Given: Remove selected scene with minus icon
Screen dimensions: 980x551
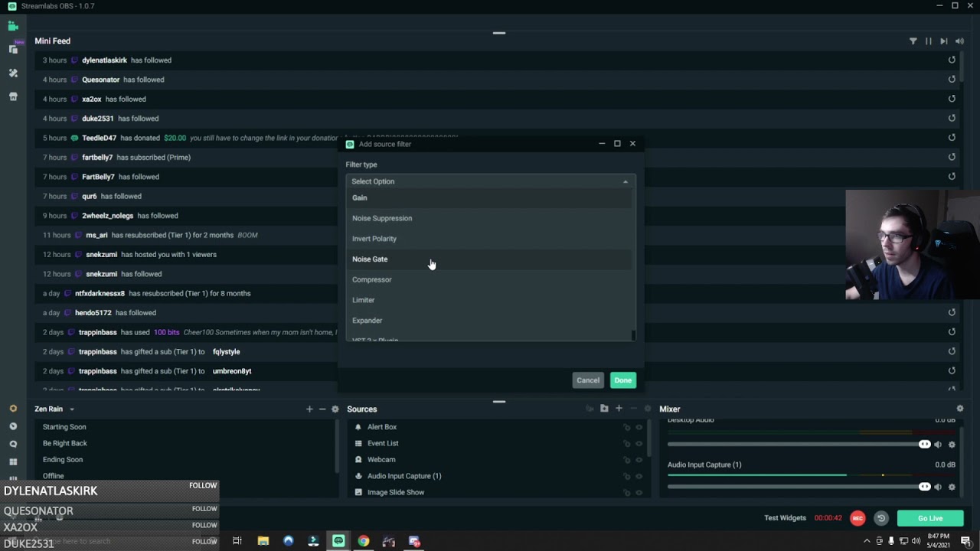Looking at the screenshot, I should [x=322, y=409].
